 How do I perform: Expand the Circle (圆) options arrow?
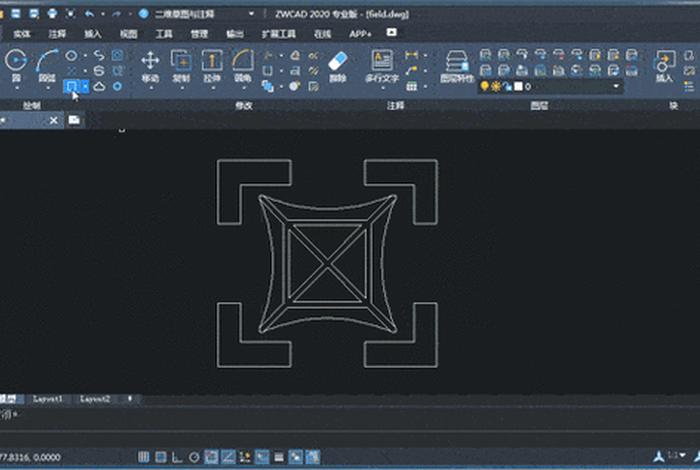tap(17, 87)
